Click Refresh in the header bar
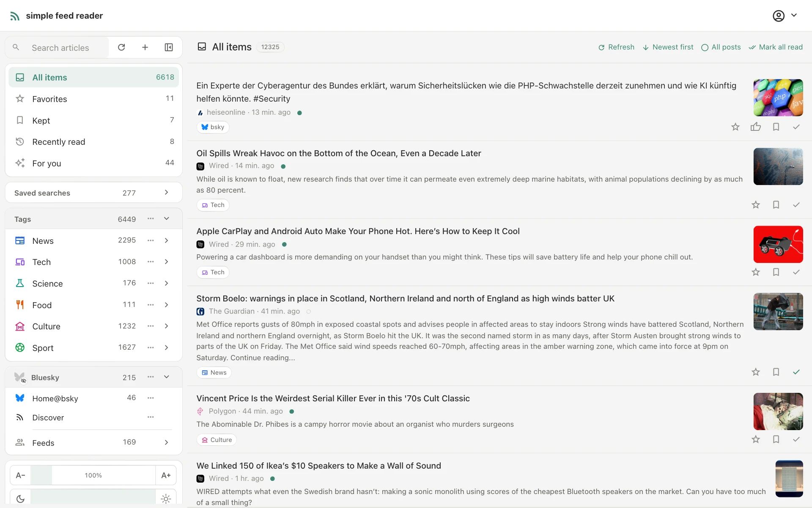This screenshot has height=508, width=812. pos(616,47)
